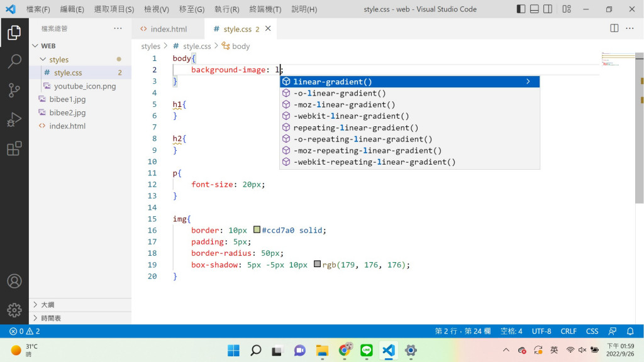Click line and column status 第 2 行
The image size is (644, 362).
pos(462,331)
